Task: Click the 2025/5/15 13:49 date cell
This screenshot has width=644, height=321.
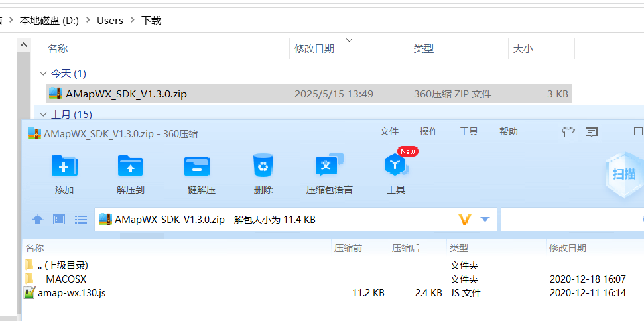Action: tap(334, 94)
